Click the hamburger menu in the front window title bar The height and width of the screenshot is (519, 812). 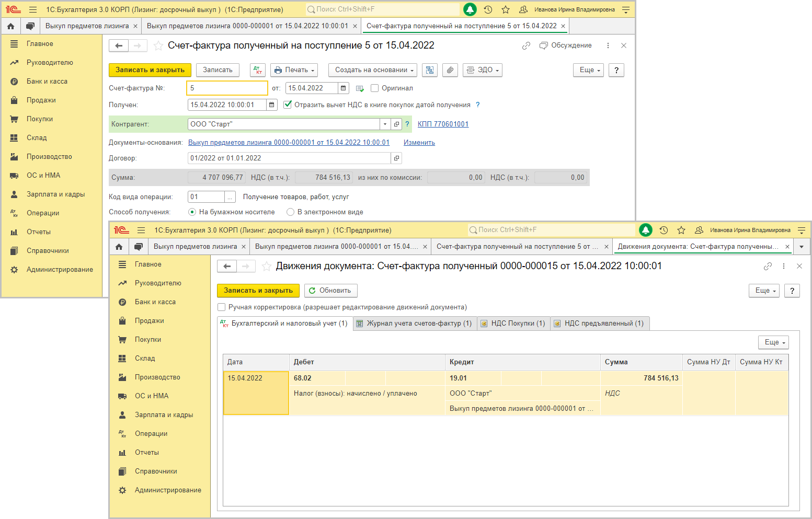[141, 230]
